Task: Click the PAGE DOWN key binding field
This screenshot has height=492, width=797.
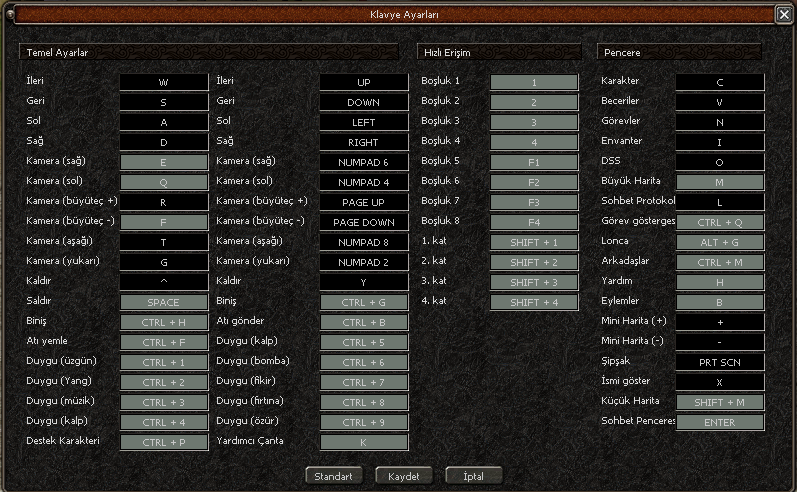Action: (364, 222)
